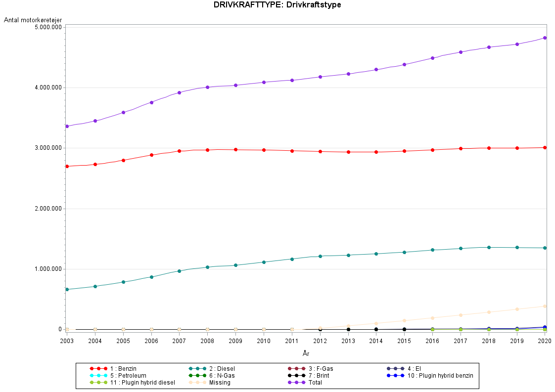This screenshot has height=392, width=555.
Task: Click the red Benzin legend marker
Action: pos(98,369)
